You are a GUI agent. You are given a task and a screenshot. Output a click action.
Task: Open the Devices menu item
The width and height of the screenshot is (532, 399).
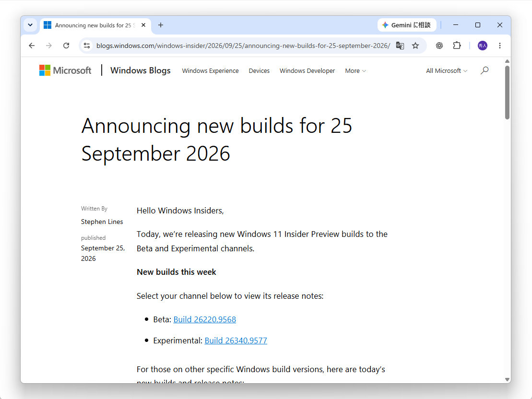(x=259, y=70)
